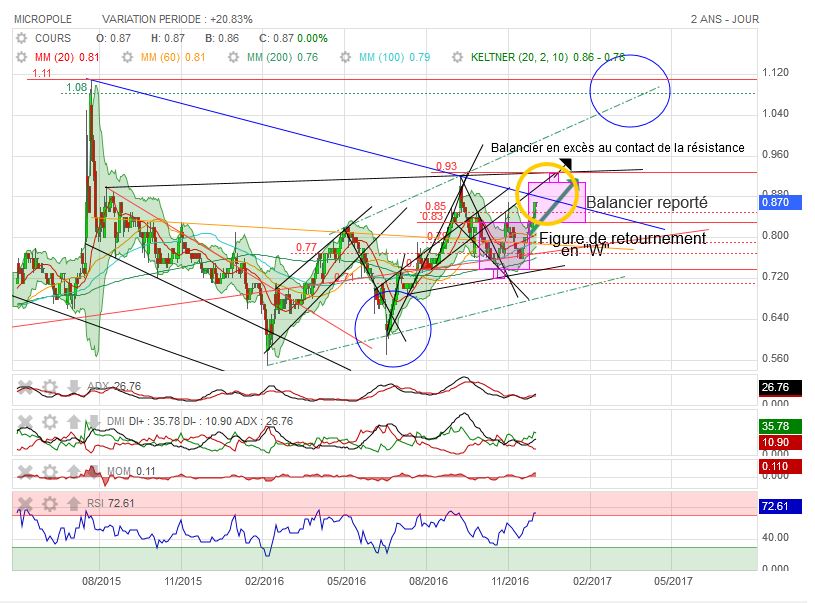Click the 11/2016 date axis label
The image size is (815, 603).
[510, 581]
